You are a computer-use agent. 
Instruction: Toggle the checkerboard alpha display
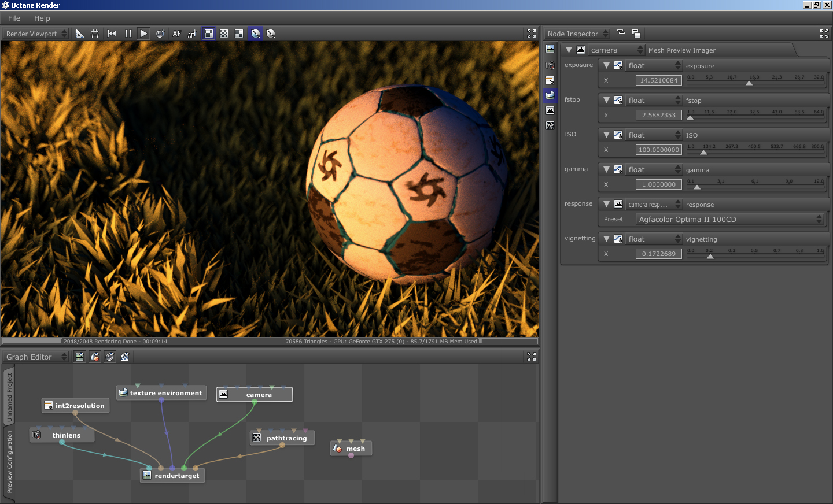[x=224, y=34]
